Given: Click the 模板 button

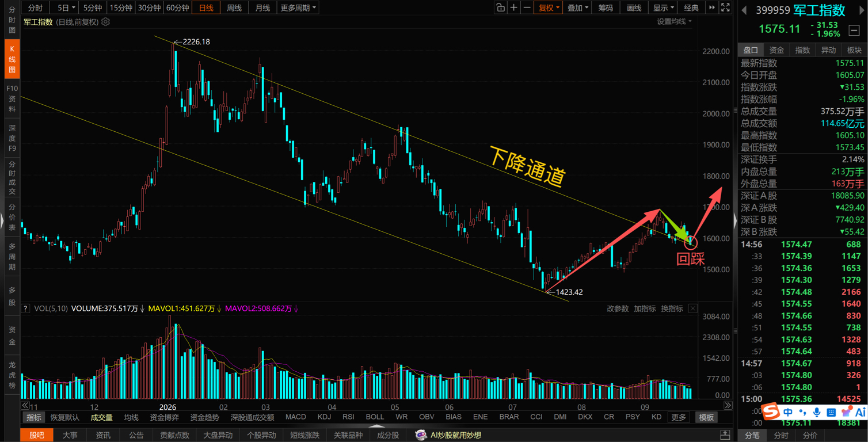Looking at the screenshot, I should pos(706,417).
